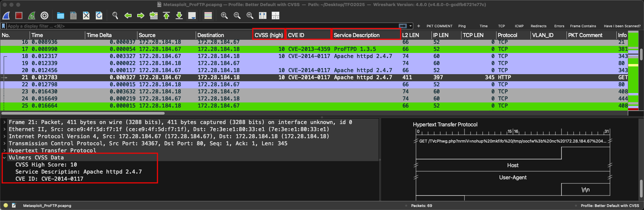The image size is (644, 210).
Task: Focus the display filter input field
Action: (x=202, y=26)
